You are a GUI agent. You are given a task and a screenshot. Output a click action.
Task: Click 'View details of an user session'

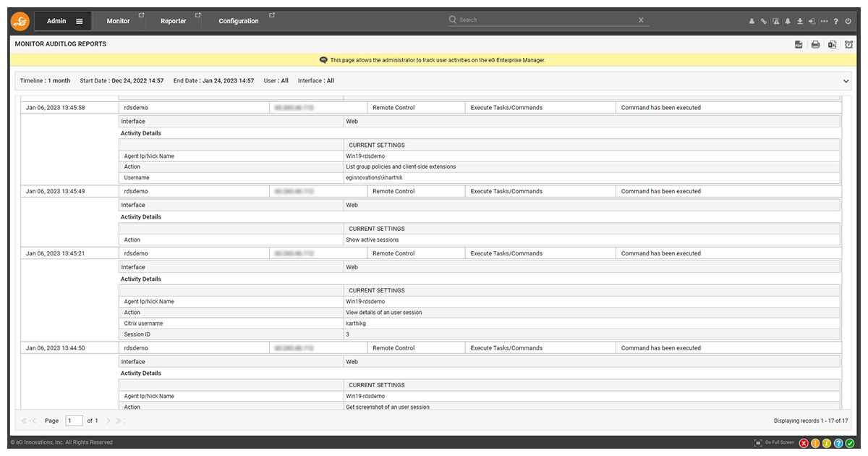pos(384,313)
